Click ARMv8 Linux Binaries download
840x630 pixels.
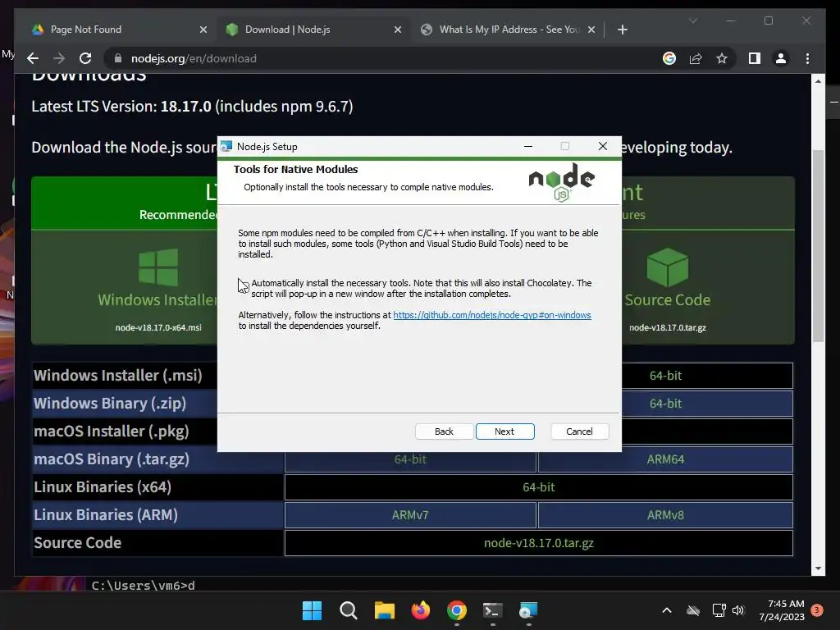[665, 515]
